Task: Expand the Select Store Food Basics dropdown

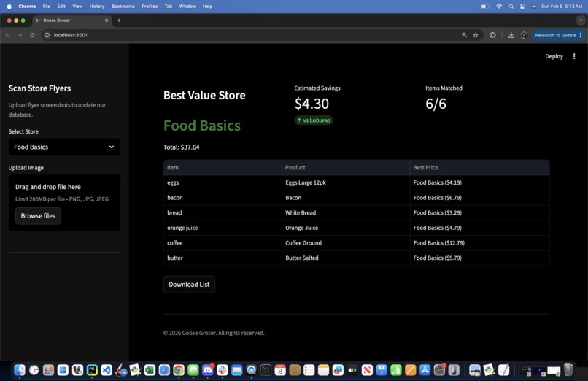Action: click(64, 147)
